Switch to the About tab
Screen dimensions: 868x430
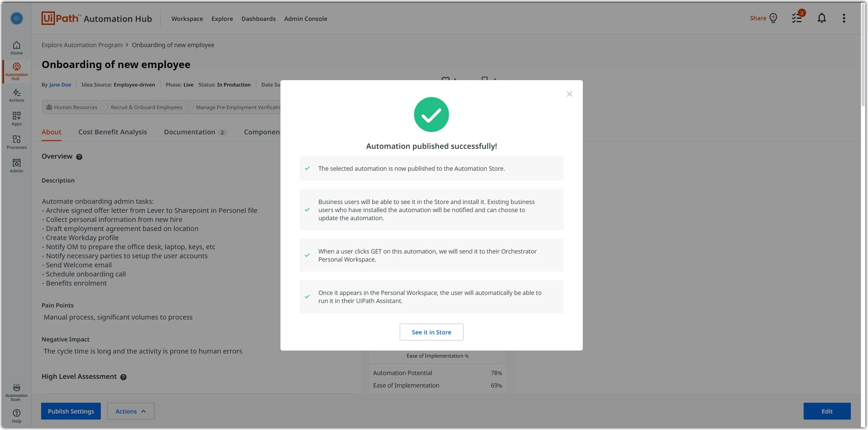[x=51, y=132]
